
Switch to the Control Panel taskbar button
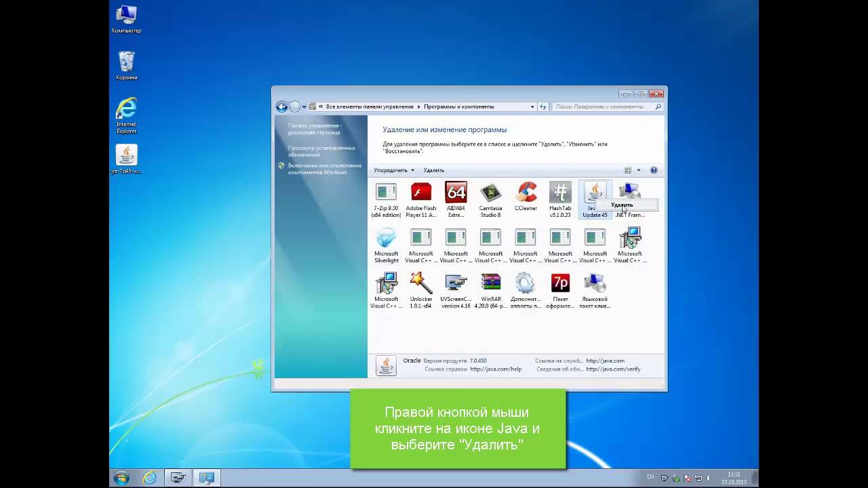click(207, 478)
